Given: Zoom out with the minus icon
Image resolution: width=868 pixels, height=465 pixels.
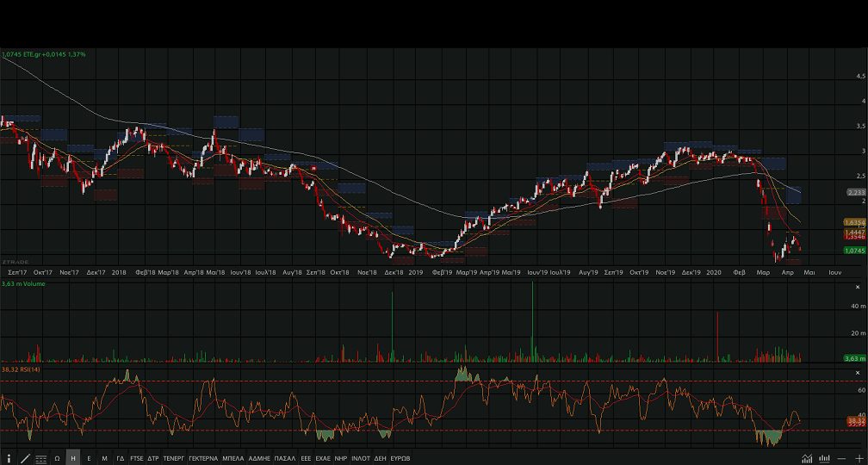Looking at the screenshot, I should point(841,458).
